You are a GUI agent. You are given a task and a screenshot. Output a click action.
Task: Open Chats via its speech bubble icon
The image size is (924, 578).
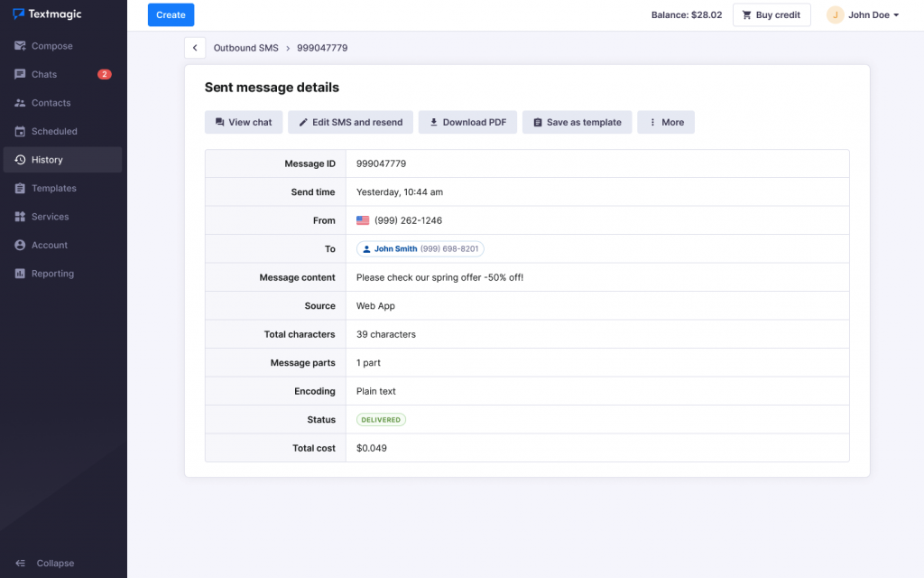click(x=20, y=74)
